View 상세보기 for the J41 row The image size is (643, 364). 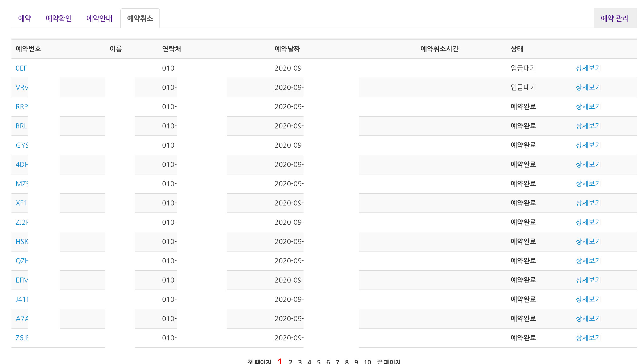point(588,299)
